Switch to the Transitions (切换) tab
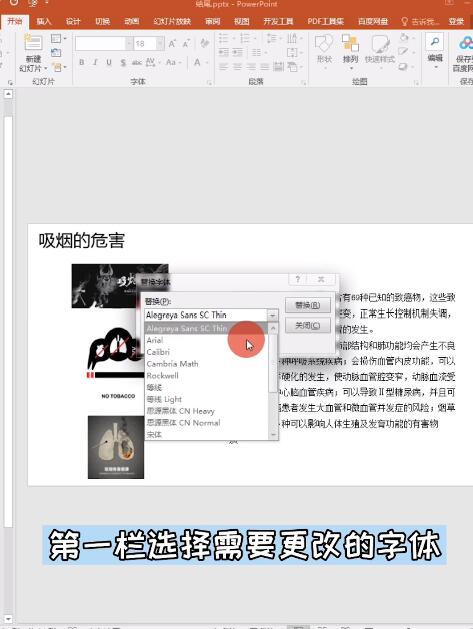The width and height of the screenshot is (473, 629). 103,21
